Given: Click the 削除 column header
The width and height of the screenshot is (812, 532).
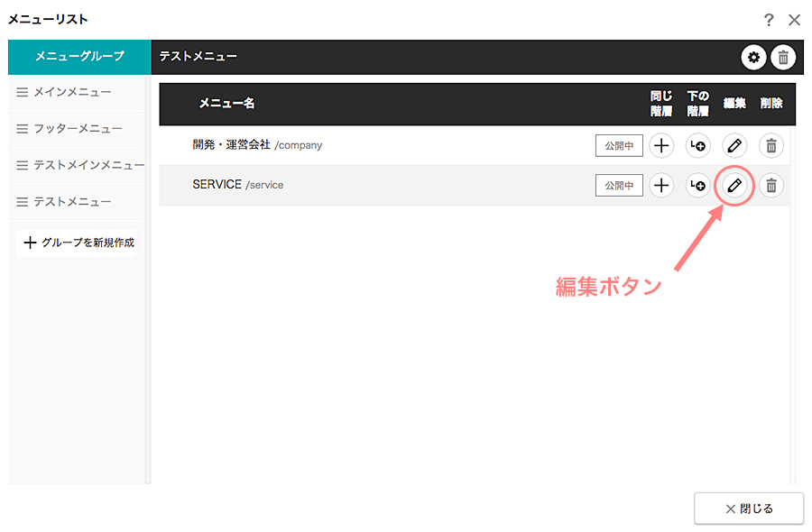Looking at the screenshot, I should coord(771,104).
